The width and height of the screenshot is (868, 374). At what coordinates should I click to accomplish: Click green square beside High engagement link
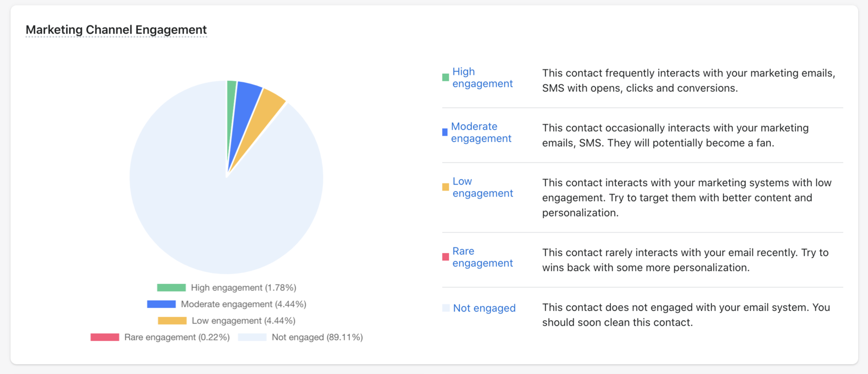pyautogui.click(x=445, y=78)
